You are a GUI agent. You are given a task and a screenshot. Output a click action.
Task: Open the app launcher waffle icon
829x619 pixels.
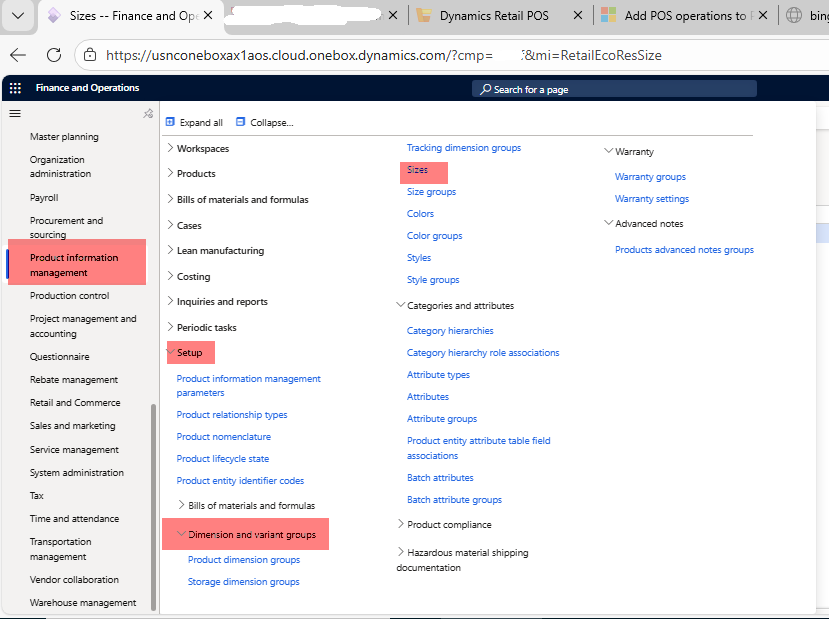(15, 88)
